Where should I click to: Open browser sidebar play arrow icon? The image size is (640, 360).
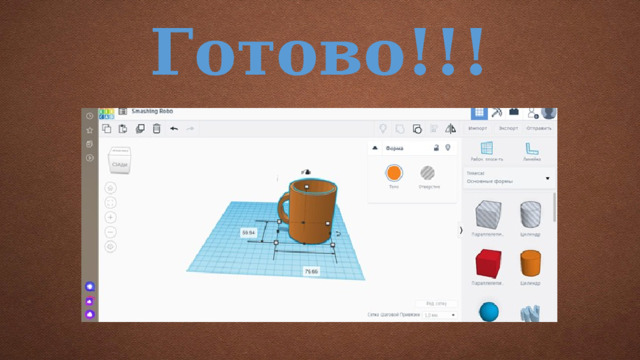(x=90, y=158)
